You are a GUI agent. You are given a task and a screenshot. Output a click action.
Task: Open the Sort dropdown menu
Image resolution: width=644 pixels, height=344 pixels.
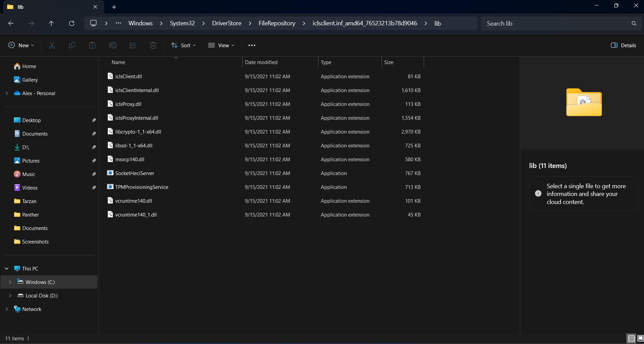(184, 45)
